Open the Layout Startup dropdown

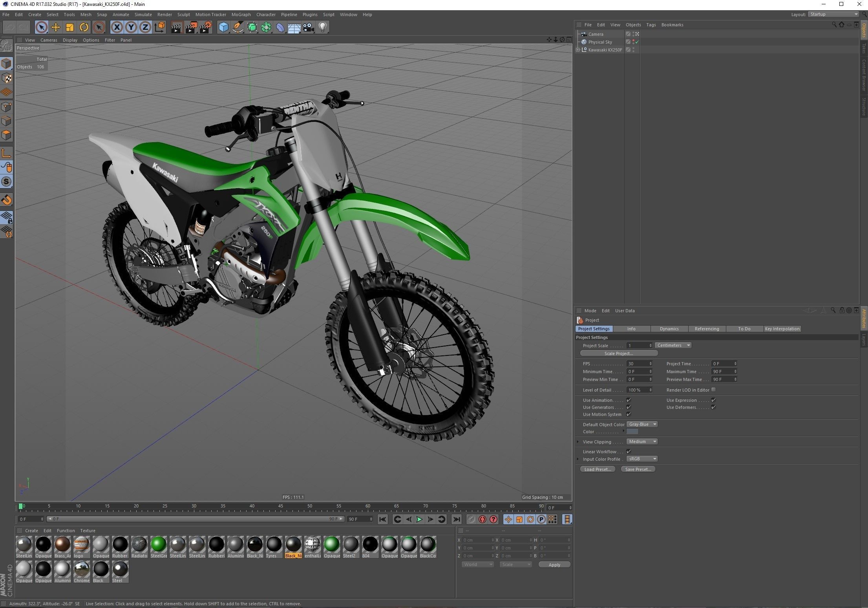tap(833, 14)
